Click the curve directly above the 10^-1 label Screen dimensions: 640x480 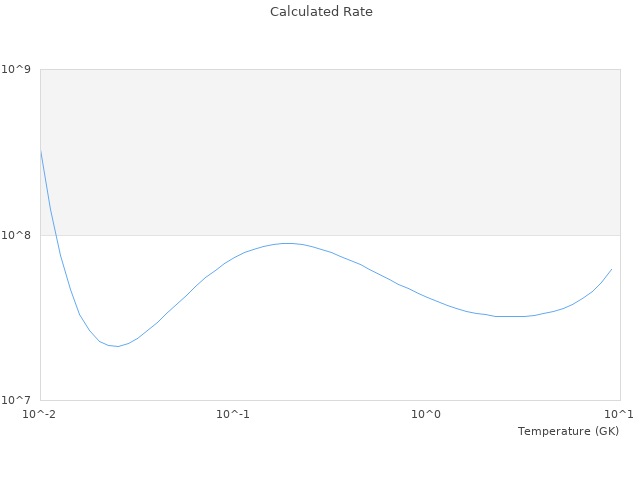[x=233, y=258]
